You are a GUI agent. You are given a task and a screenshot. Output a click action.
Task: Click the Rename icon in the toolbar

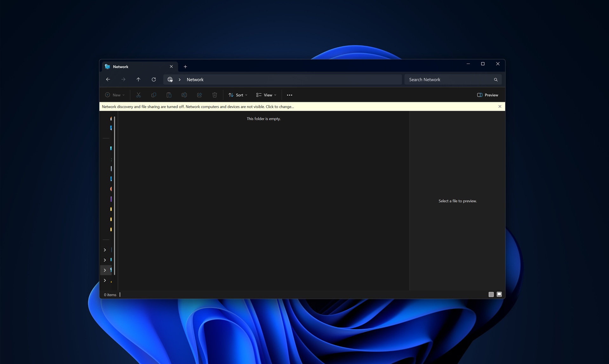point(184,95)
